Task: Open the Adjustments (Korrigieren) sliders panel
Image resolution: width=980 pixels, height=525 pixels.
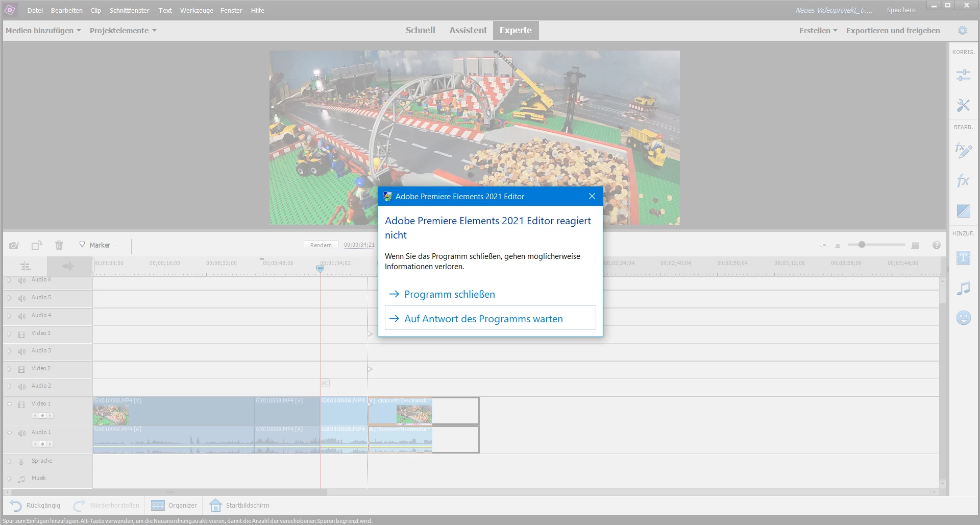Action: click(x=963, y=76)
